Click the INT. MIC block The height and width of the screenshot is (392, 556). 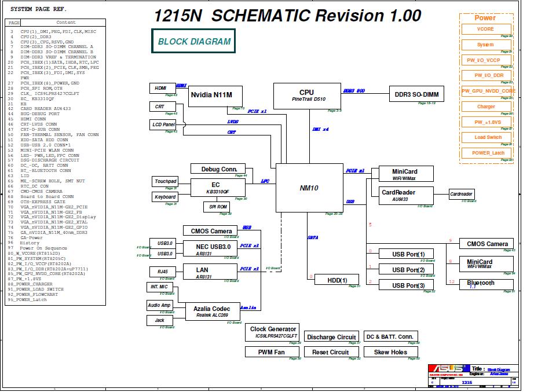[x=160, y=287]
